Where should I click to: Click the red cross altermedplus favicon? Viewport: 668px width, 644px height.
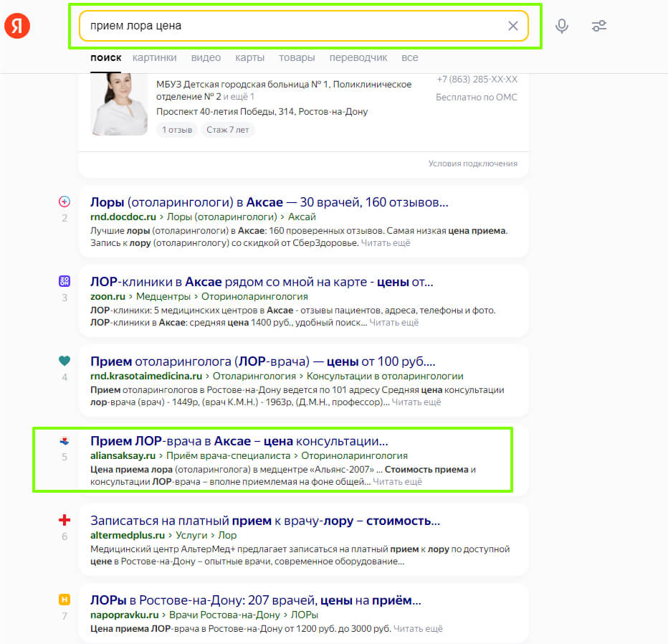[x=65, y=520]
